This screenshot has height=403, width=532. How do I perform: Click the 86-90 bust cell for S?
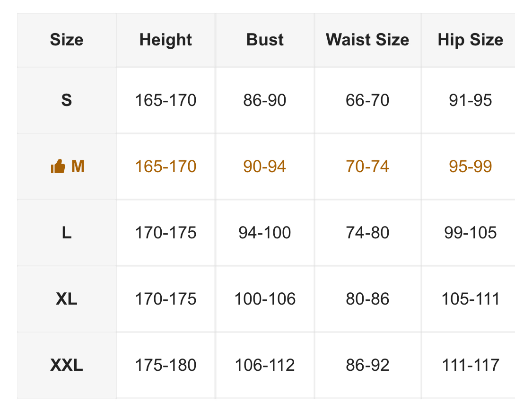tap(265, 100)
